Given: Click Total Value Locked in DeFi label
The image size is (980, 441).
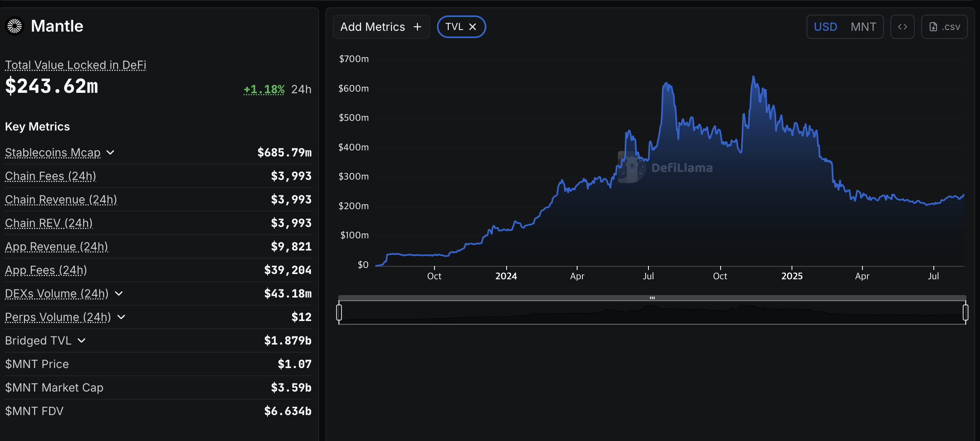Looking at the screenshot, I should pyautogui.click(x=76, y=65).
